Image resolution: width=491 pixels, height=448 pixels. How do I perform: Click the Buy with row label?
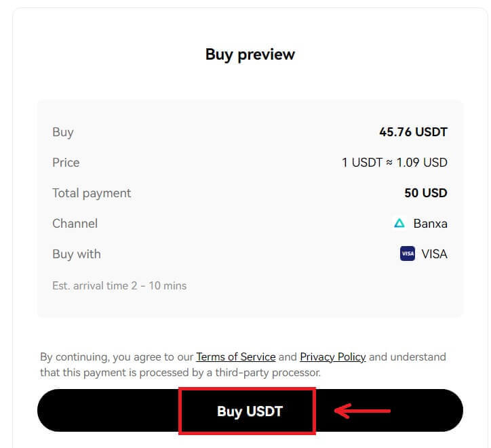(76, 254)
